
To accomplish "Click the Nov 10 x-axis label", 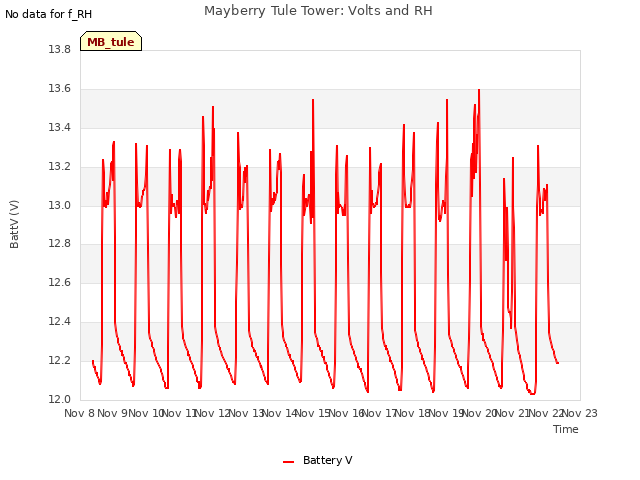I will coord(147,413).
